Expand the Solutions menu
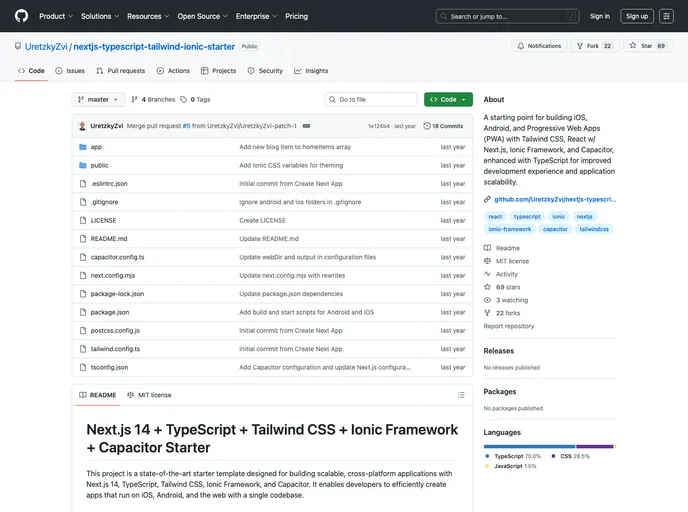 100,16
